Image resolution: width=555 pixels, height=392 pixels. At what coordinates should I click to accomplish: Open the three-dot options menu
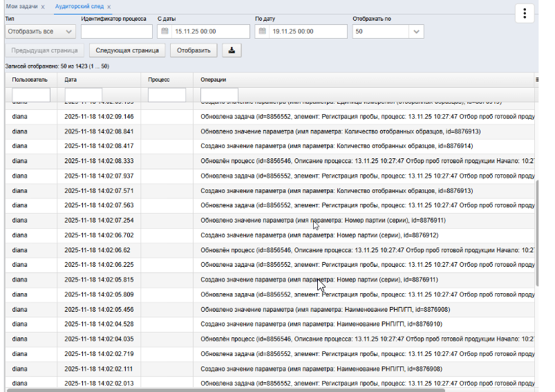[x=525, y=13]
